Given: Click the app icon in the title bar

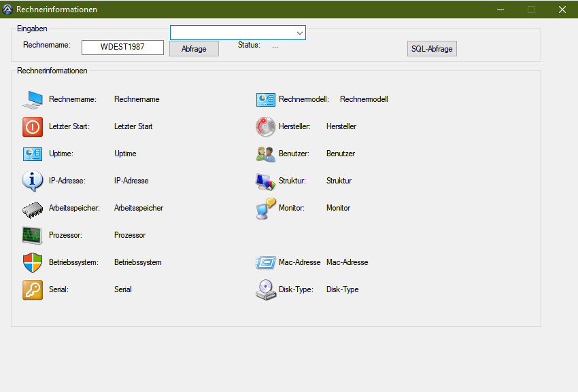Looking at the screenshot, I should 7,10.
